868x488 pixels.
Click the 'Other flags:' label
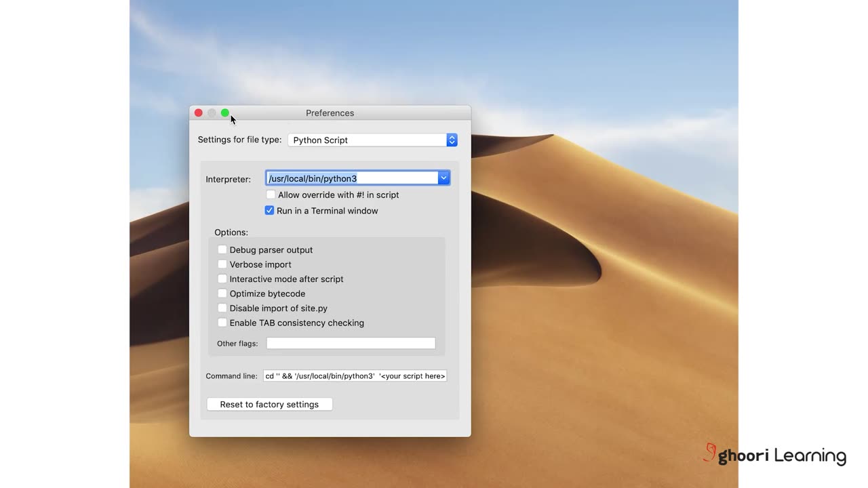[237, 344]
